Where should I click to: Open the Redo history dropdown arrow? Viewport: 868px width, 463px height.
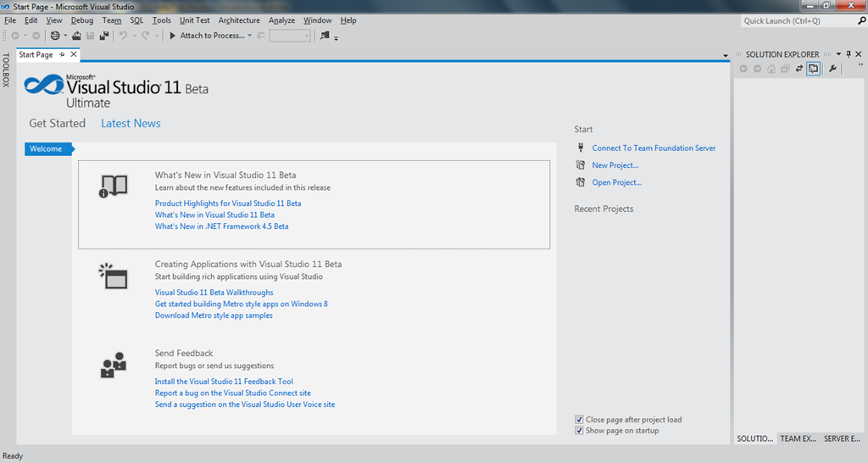(x=157, y=36)
